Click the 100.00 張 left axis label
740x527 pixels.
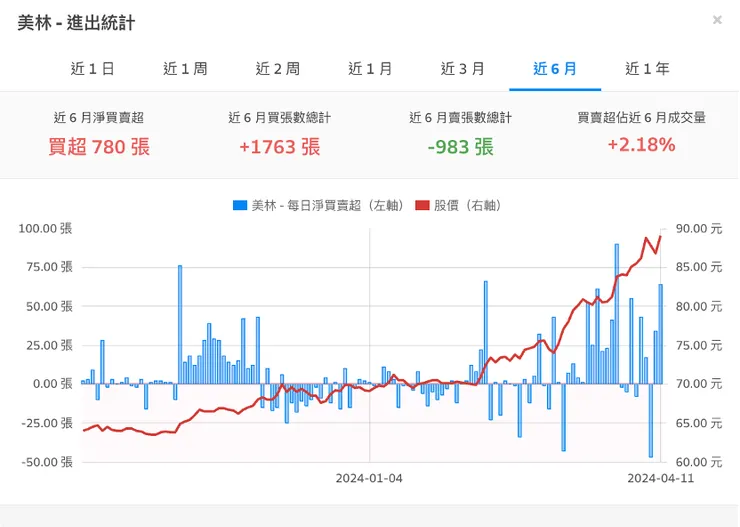point(45,228)
